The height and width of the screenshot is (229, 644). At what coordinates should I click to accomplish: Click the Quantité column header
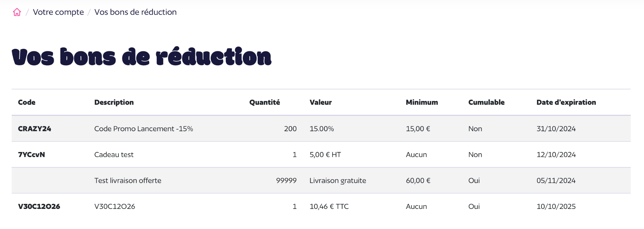point(265,102)
